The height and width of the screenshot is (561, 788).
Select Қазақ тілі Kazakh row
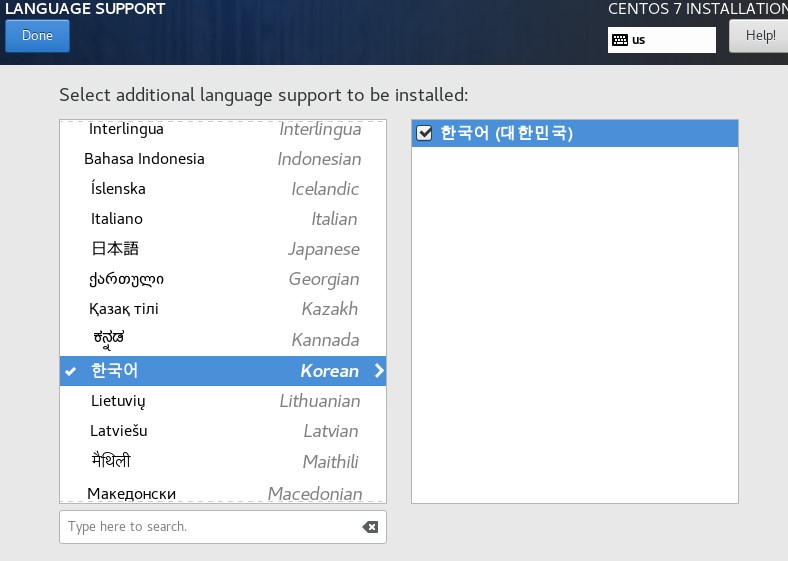[x=223, y=309]
